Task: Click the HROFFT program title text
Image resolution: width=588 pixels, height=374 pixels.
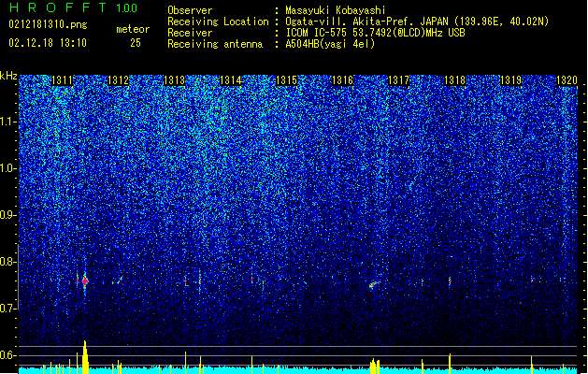Action: point(58,7)
